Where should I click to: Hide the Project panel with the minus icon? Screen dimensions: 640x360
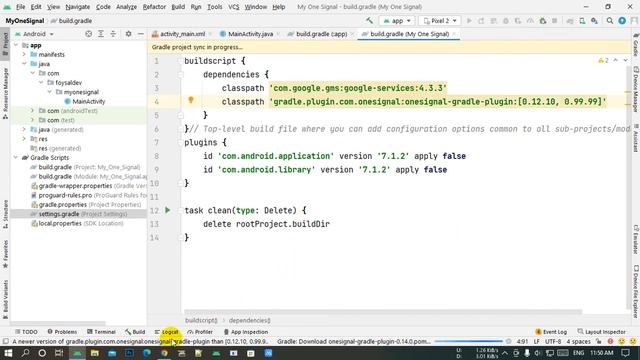pos(140,34)
